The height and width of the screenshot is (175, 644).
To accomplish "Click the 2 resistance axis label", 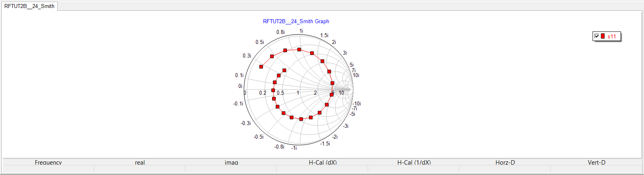I will coord(315,93).
